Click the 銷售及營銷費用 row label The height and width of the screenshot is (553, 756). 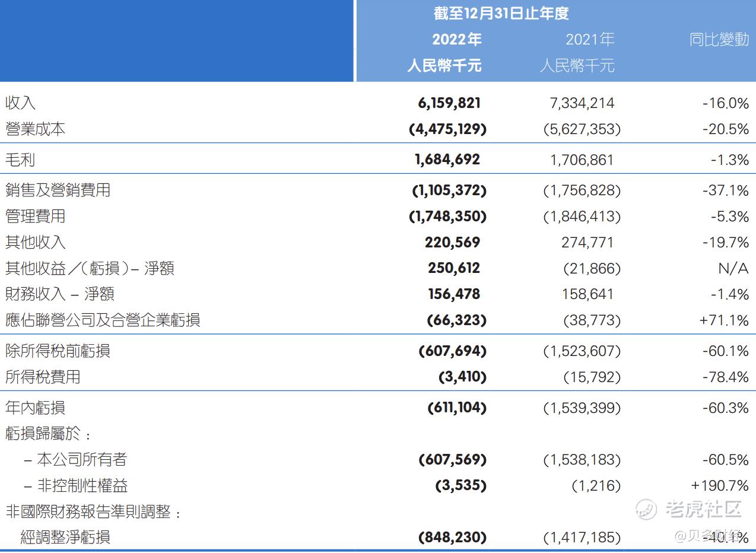click(x=58, y=190)
